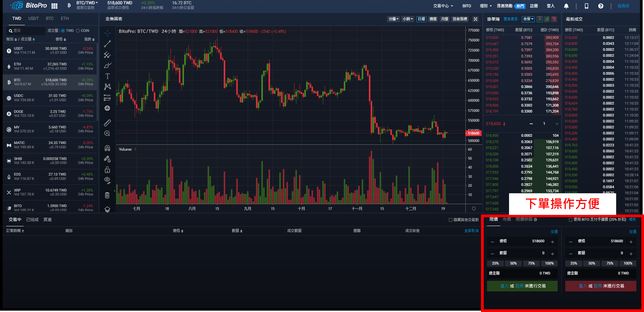This screenshot has height=312, width=644.
Task: Open the emoji icons tool
Action: pos(107,108)
